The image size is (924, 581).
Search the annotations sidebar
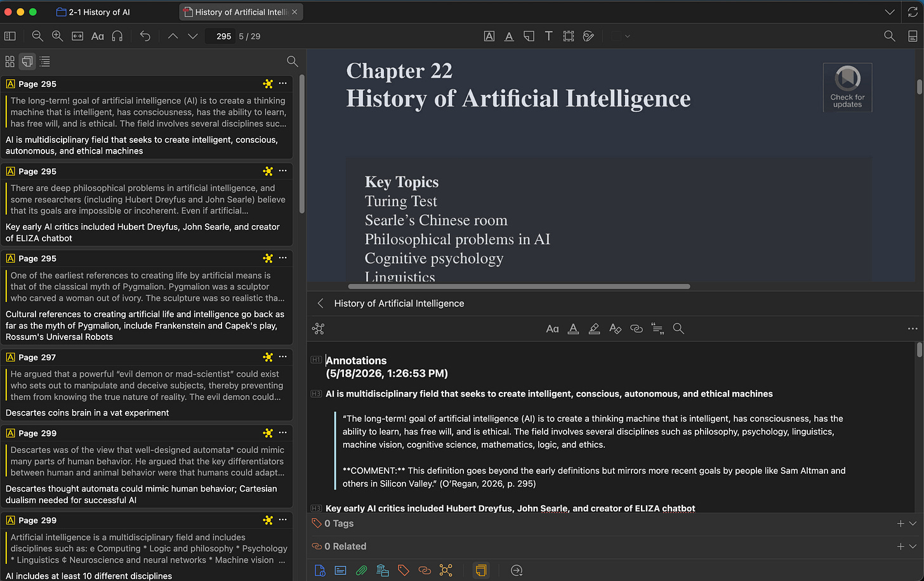(293, 61)
